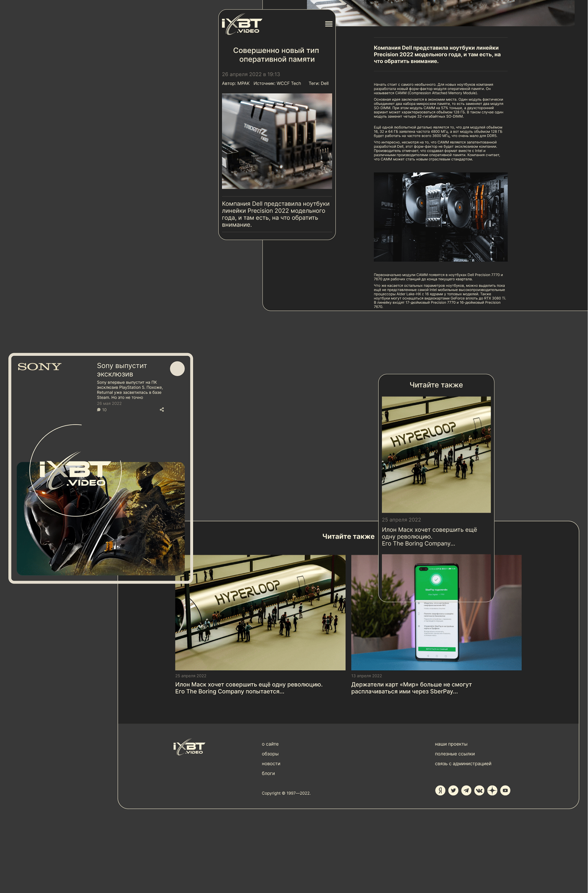The height and width of the screenshot is (893, 588).
Task: Open the 'новости' footer menu item
Action: 270,764
